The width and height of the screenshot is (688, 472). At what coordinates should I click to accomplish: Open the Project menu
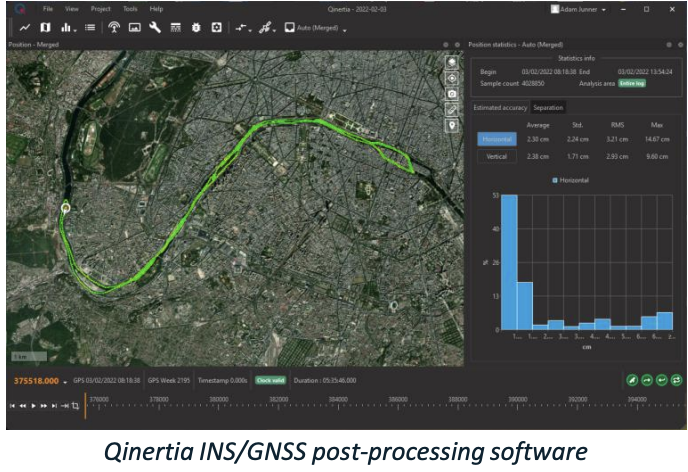pyautogui.click(x=100, y=9)
